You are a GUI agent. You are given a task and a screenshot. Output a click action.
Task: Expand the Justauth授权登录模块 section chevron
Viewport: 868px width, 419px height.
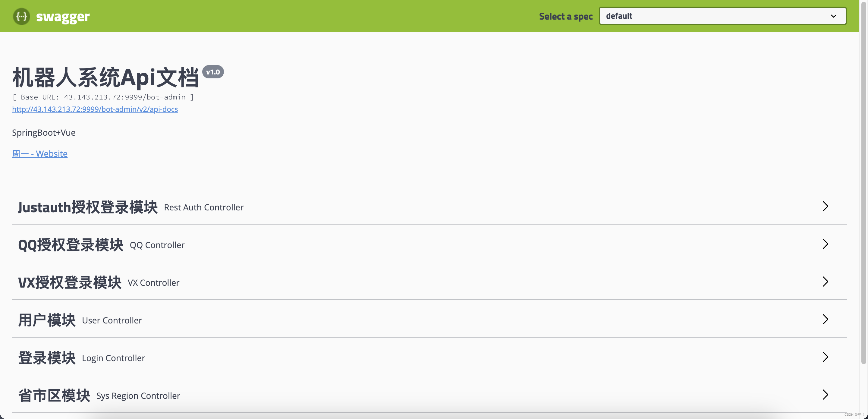(x=825, y=206)
